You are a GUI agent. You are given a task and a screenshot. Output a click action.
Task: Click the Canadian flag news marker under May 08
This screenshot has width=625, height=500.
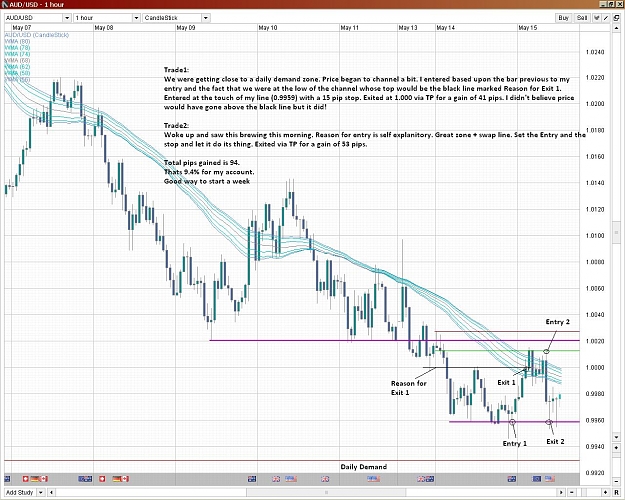(x=125, y=478)
